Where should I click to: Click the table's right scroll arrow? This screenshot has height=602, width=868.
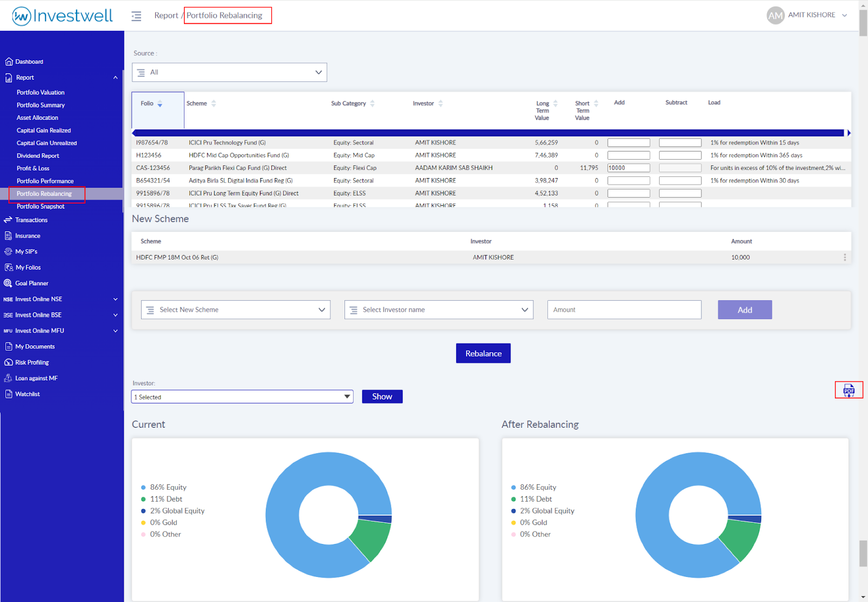pos(849,133)
